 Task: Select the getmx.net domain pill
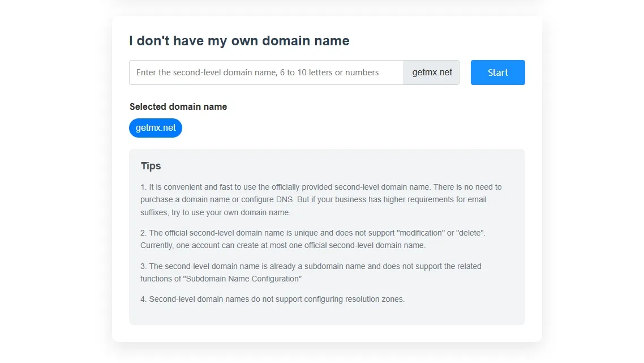pos(156,128)
